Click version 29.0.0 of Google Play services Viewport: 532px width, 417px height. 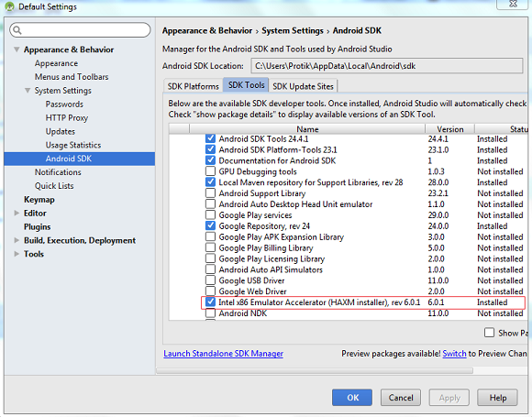(438, 215)
